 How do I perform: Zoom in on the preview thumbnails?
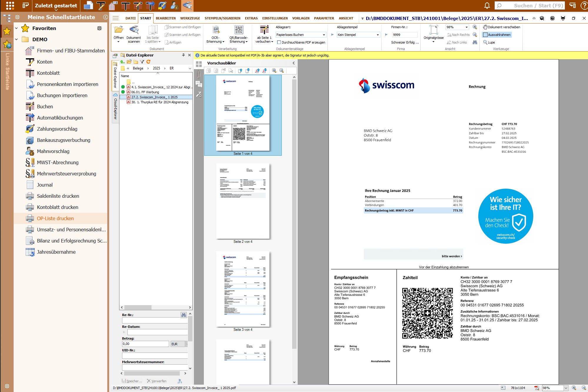(x=274, y=71)
